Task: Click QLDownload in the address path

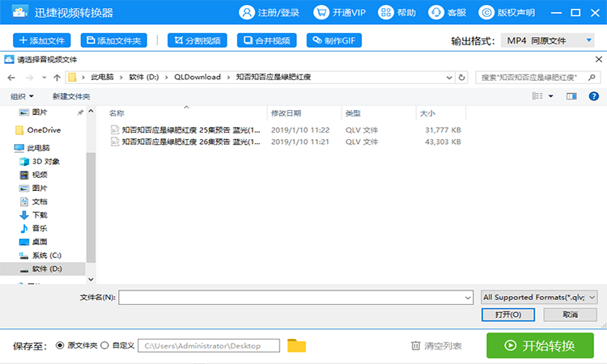Action: pyautogui.click(x=197, y=77)
